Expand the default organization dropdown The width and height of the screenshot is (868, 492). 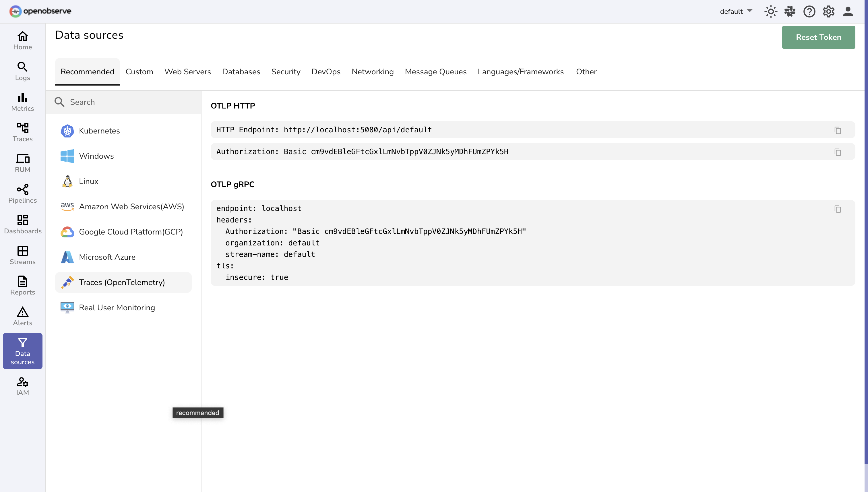pos(736,11)
